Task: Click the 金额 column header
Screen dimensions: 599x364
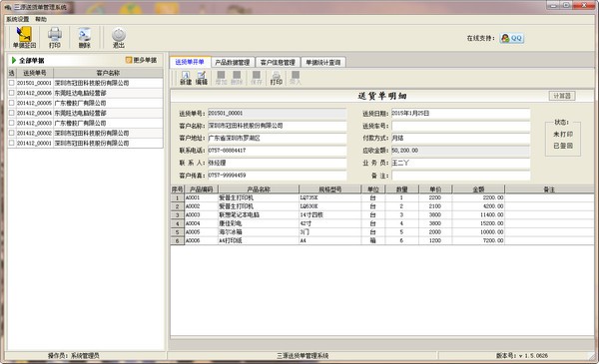Action: click(478, 189)
